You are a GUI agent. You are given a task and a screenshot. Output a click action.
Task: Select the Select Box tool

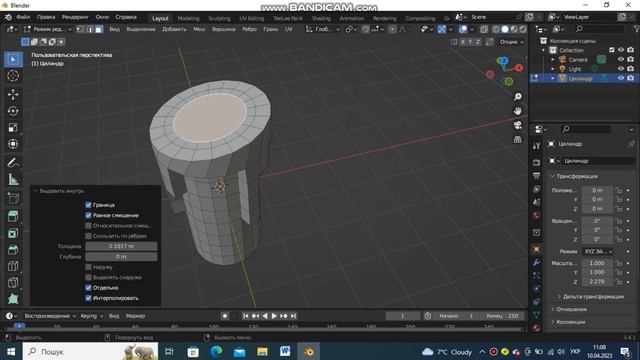coord(13,60)
